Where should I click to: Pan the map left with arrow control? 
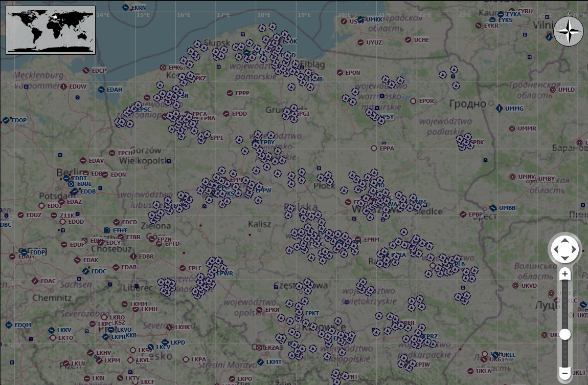pos(556,250)
